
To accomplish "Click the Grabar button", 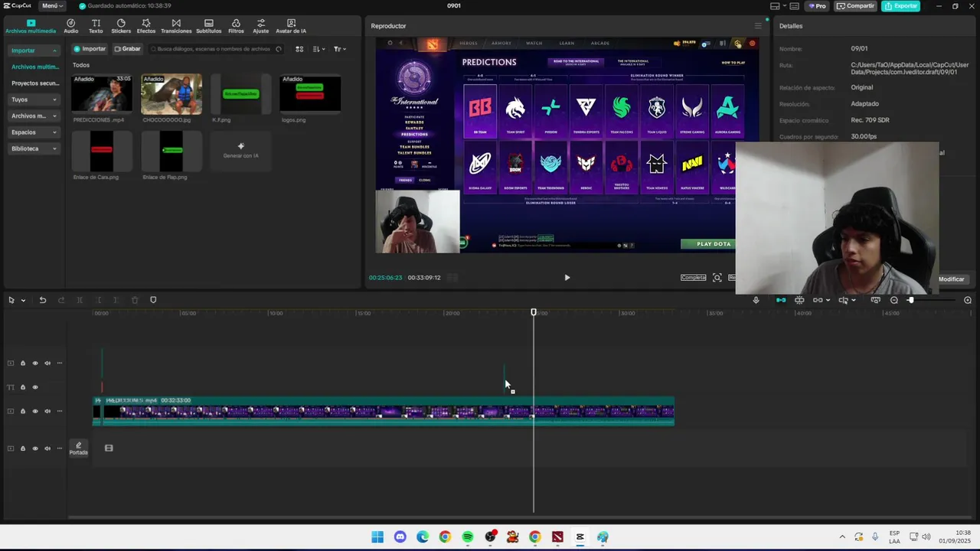I will (128, 49).
